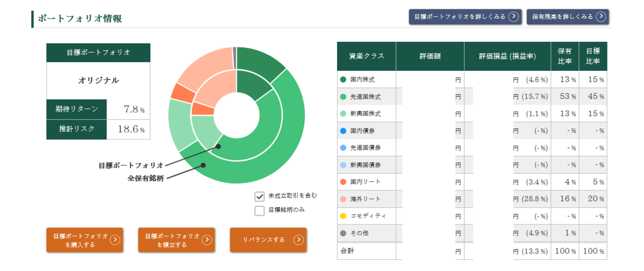Select 国内株式 row label

[x=363, y=79]
